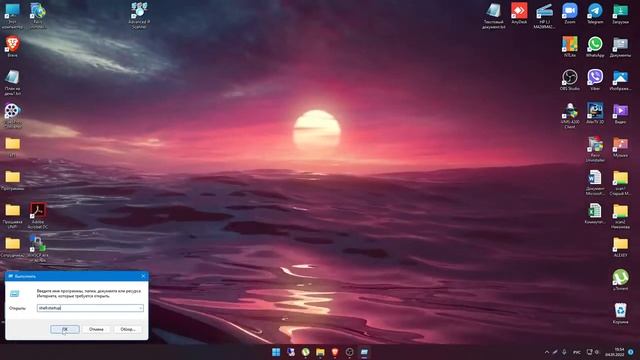The image size is (640, 360).
Task: Click the OBS Studio taskbar icon
Action: click(x=349, y=352)
